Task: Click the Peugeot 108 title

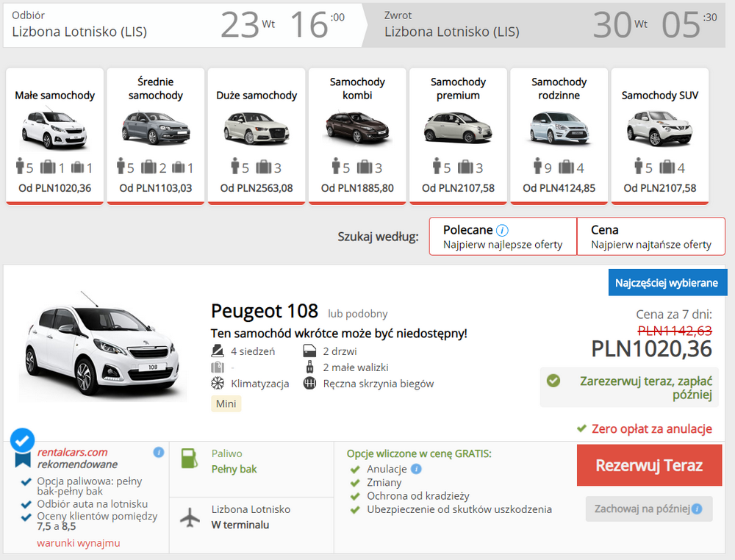Action: 265,311
